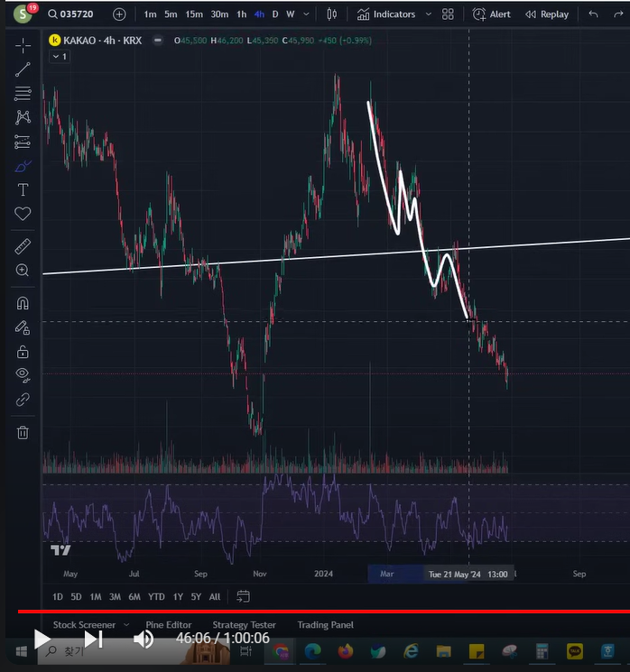Switch to the W weekly timeframe
630x672 pixels.
(291, 14)
